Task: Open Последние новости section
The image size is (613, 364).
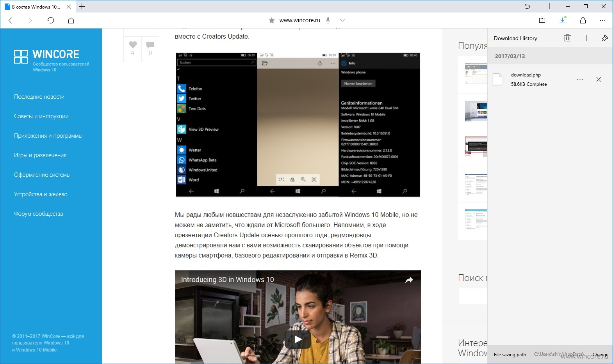Action: tap(39, 97)
